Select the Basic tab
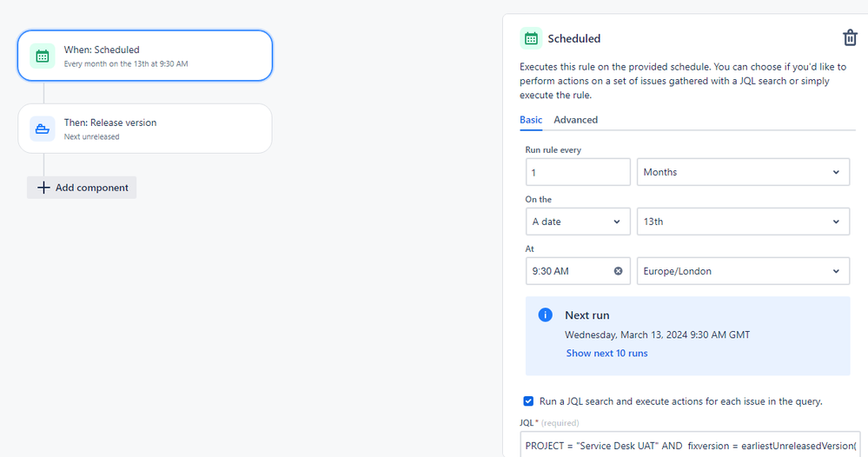868x457 pixels. coord(530,120)
